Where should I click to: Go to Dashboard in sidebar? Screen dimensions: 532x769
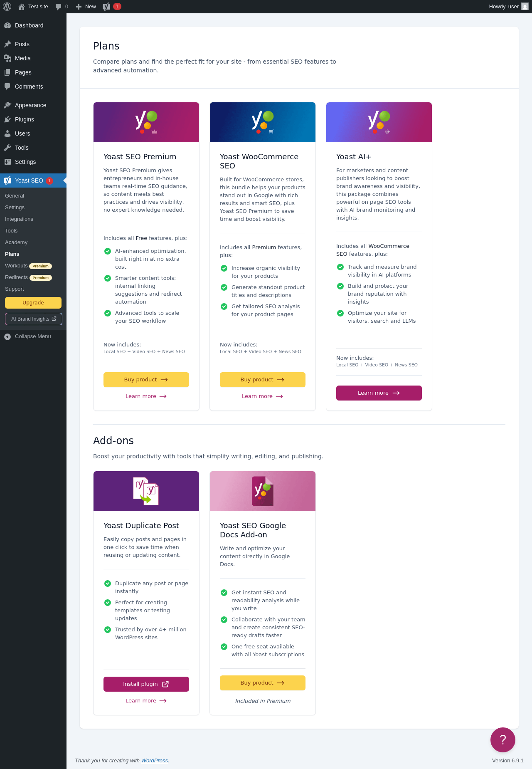(33, 25)
